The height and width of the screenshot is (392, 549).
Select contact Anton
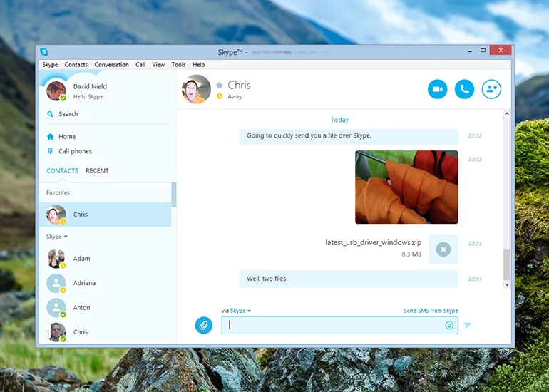click(106, 307)
